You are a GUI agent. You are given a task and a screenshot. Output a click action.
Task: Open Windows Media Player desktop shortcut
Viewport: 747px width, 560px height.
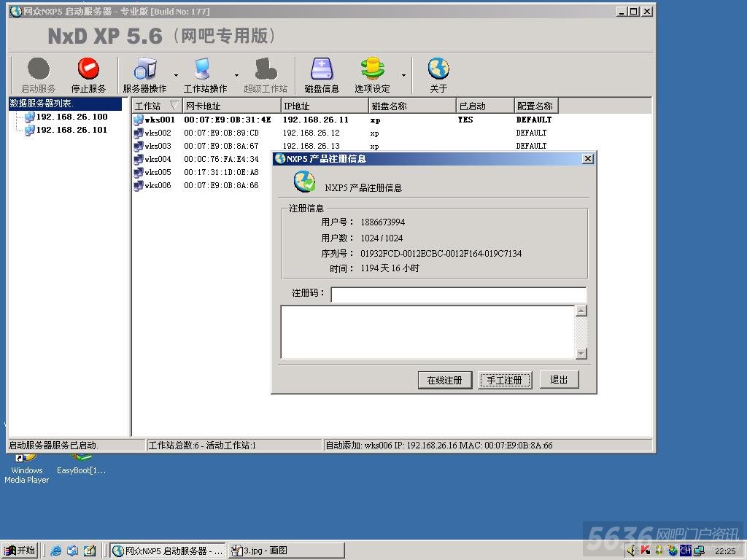tap(27, 470)
